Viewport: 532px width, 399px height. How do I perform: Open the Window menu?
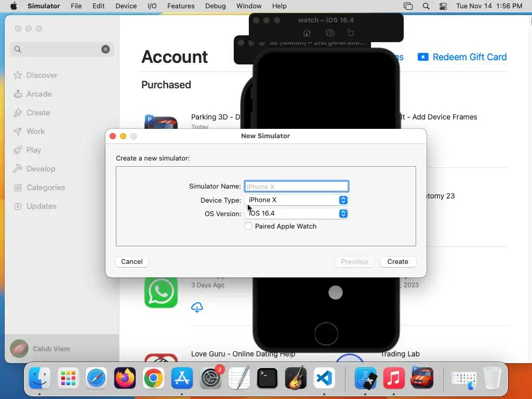[249, 6]
